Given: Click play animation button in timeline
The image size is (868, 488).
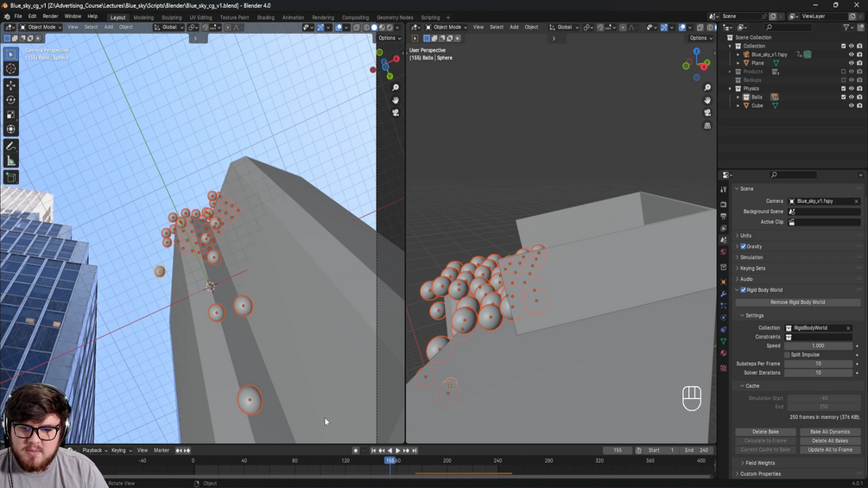Looking at the screenshot, I should tap(397, 450).
